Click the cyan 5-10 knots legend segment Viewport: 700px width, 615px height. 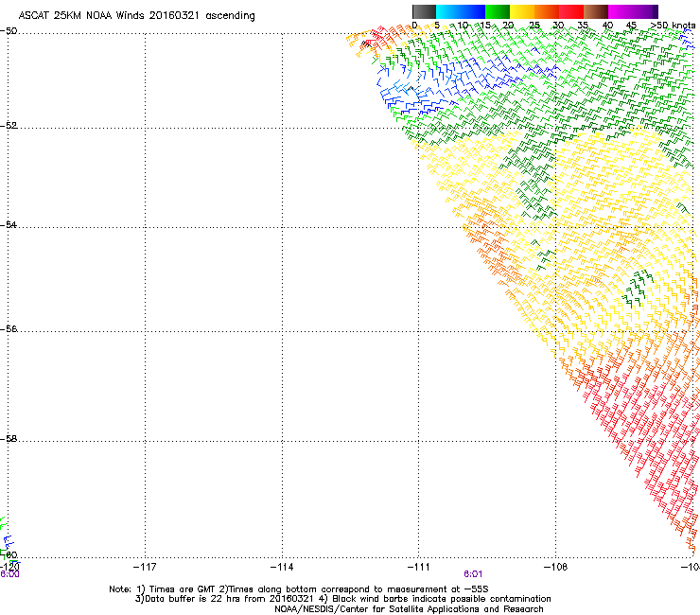[448, 11]
